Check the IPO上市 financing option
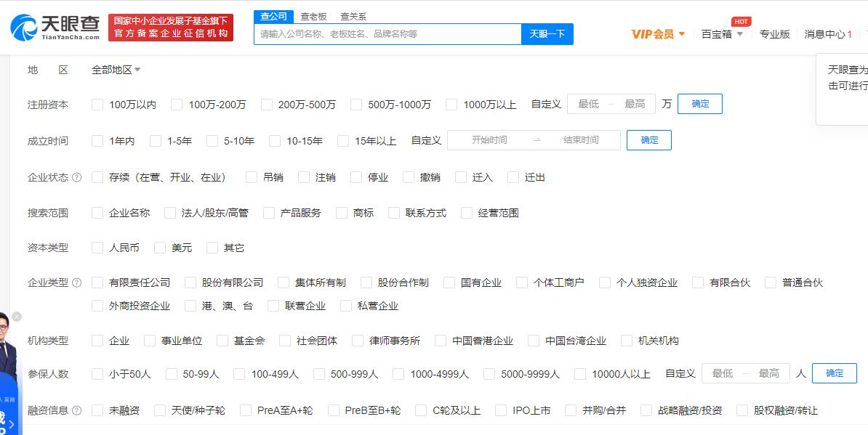Viewport: 868px width, 435px height. coord(502,410)
